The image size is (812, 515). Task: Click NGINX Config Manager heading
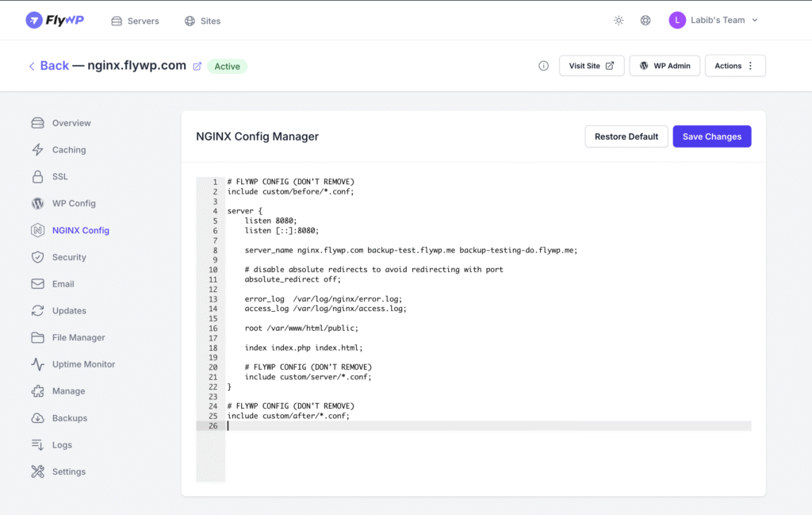[x=258, y=136]
